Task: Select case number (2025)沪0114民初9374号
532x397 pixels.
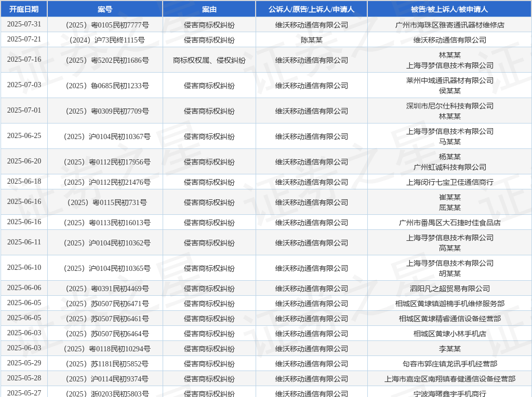Action: click(x=107, y=379)
